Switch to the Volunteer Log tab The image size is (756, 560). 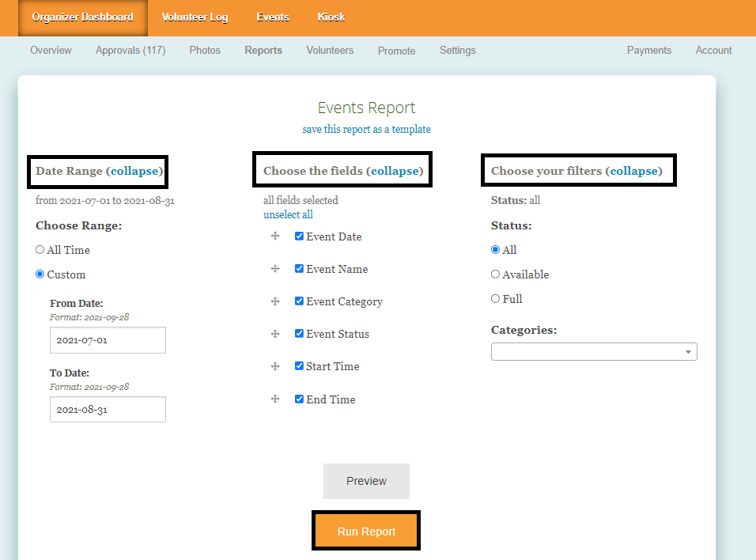[195, 17]
